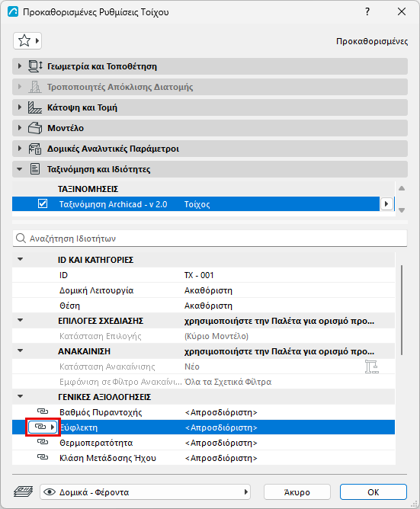The width and height of the screenshot is (420, 509).
Task: Click the ΤΑΞΙΝΟΜΗΣΕΙΣ header
Action: pos(88,189)
